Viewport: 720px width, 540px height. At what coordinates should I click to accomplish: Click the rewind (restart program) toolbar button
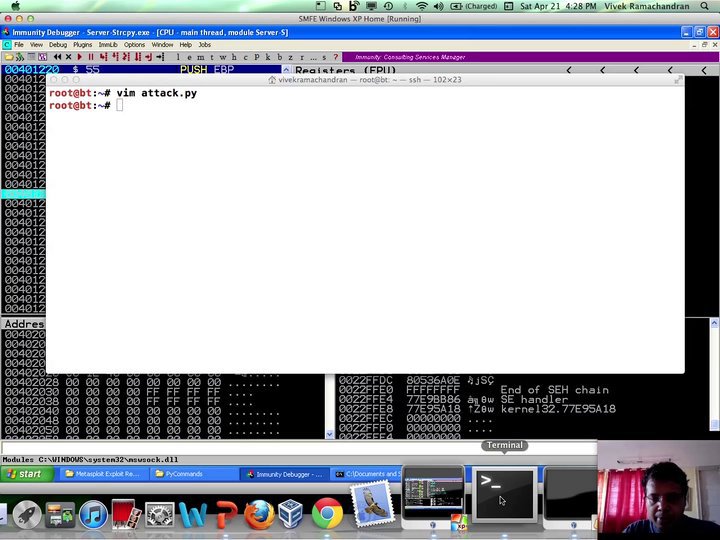pyautogui.click(x=57, y=57)
